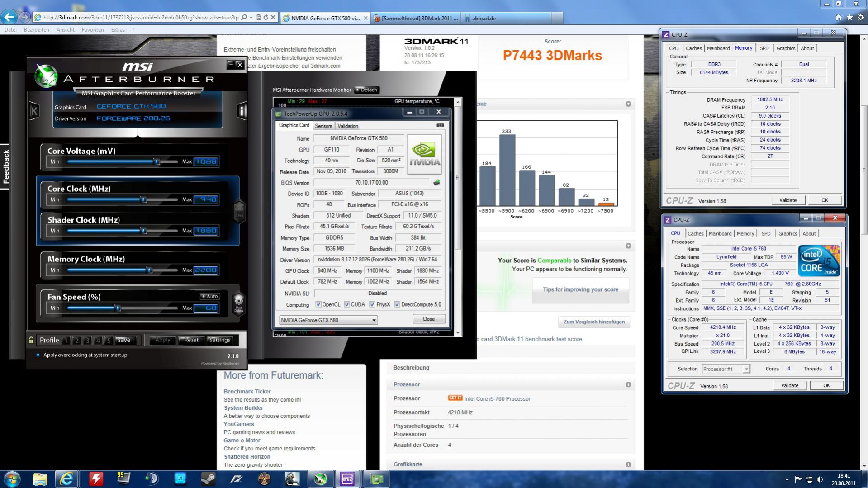Detach Afterburner hardware monitor
868x488 pixels.
pyautogui.click(x=366, y=90)
